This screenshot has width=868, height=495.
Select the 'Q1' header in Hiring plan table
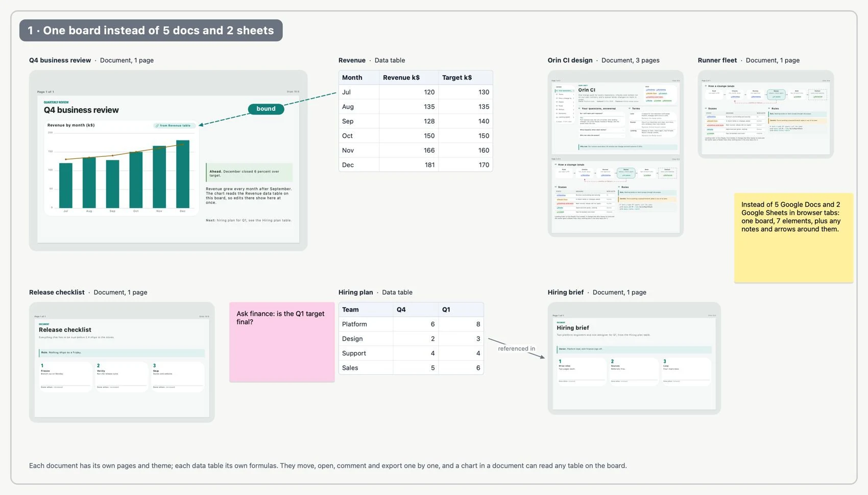pyautogui.click(x=461, y=310)
